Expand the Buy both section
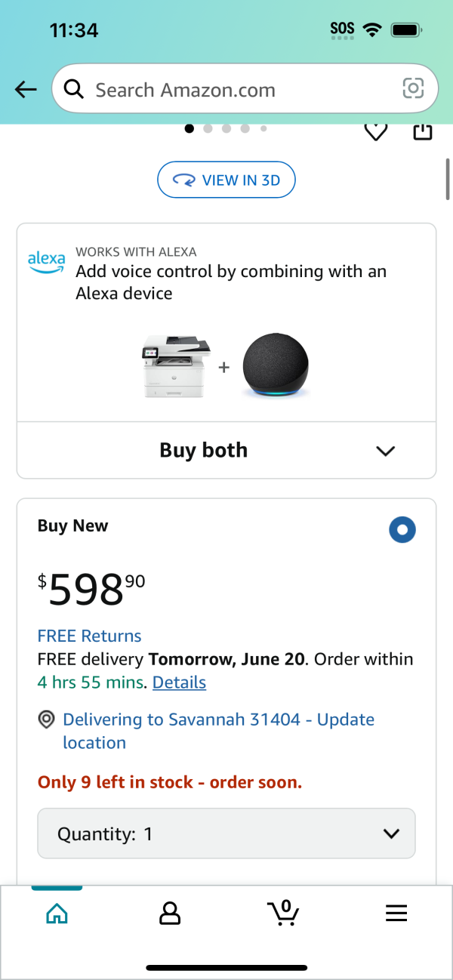The width and height of the screenshot is (453, 980). pyautogui.click(x=226, y=451)
